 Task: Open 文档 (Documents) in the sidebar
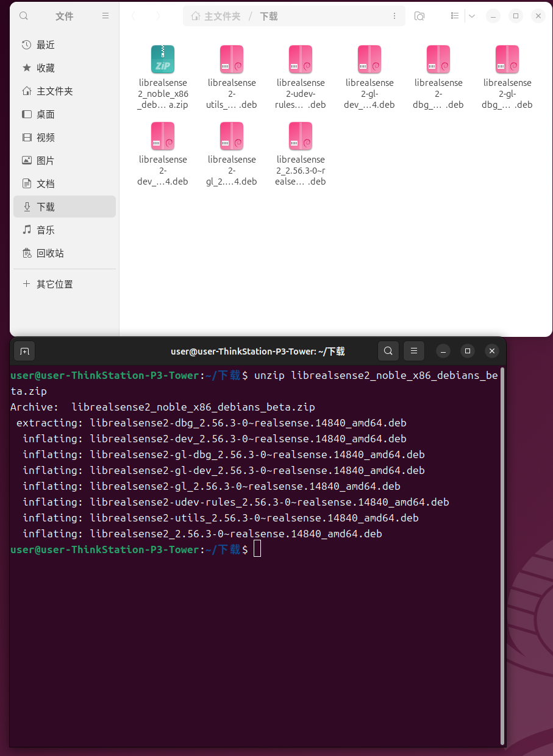[64, 183]
